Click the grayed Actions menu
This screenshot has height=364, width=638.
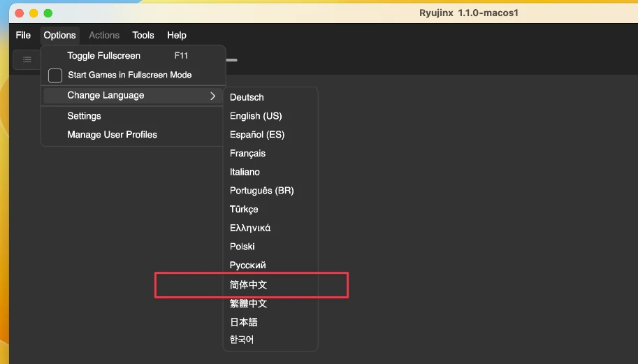pyautogui.click(x=104, y=36)
